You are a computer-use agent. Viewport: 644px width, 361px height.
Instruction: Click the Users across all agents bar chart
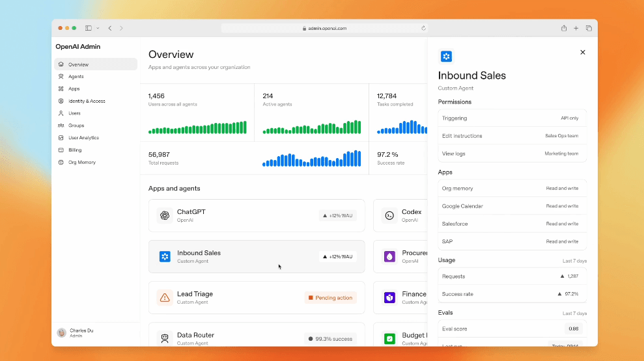(x=197, y=127)
